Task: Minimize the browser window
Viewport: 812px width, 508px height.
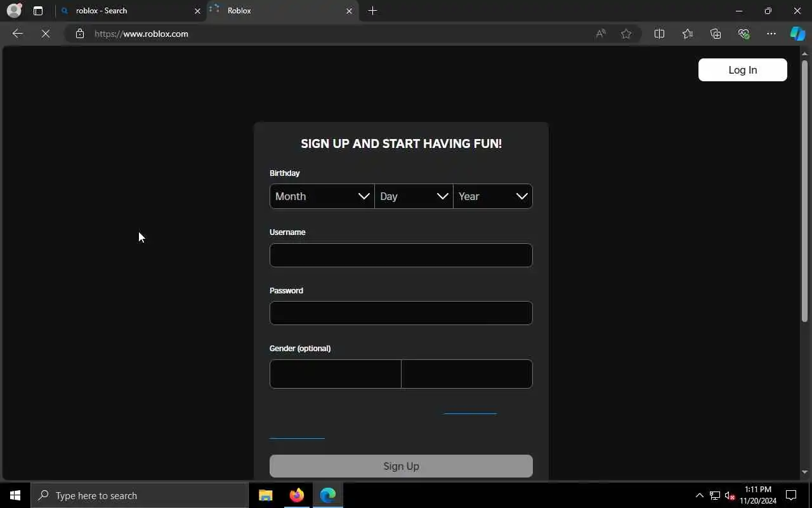Action: (738, 11)
